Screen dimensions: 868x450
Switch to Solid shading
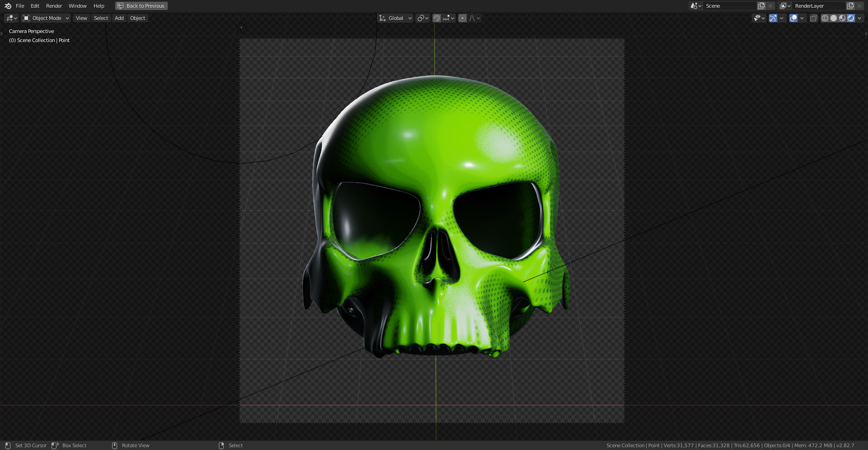[834, 18]
